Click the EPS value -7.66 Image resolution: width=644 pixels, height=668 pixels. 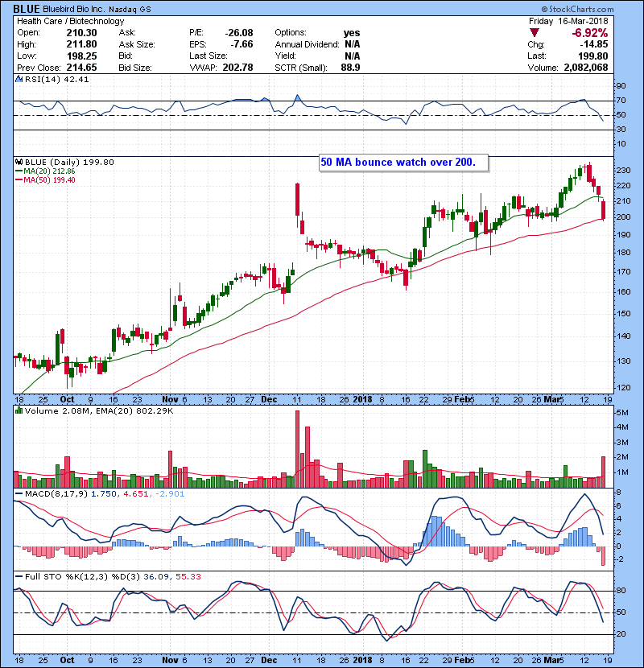242,44
